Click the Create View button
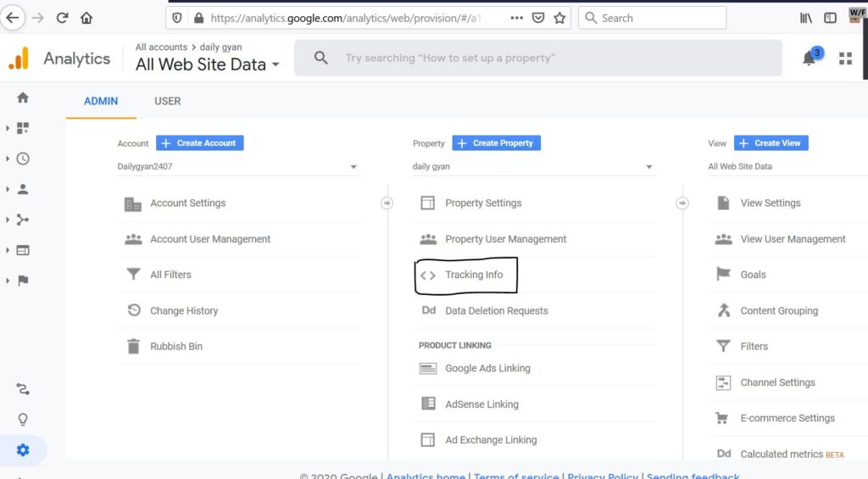This screenshot has width=868, height=479. pyautogui.click(x=771, y=143)
